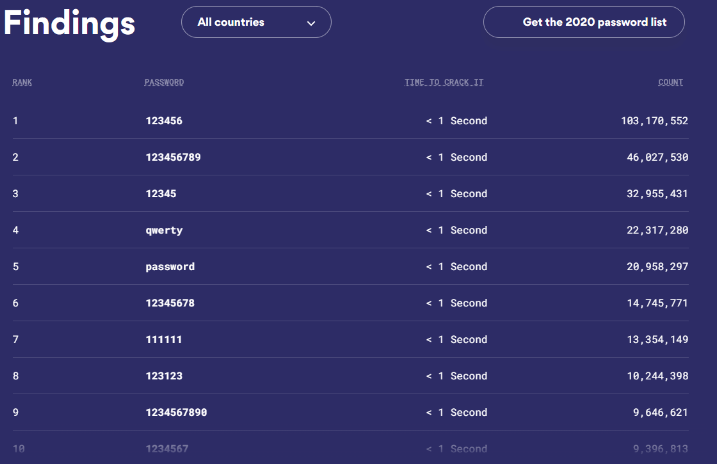The image size is (717, 464).
Task: Sort by the Password column header
Action: point(164,82)
